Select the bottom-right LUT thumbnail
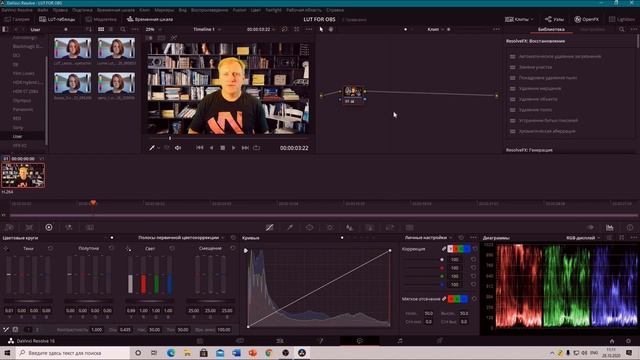Viewport: 640px width, 360px height. tap(116, 83)
